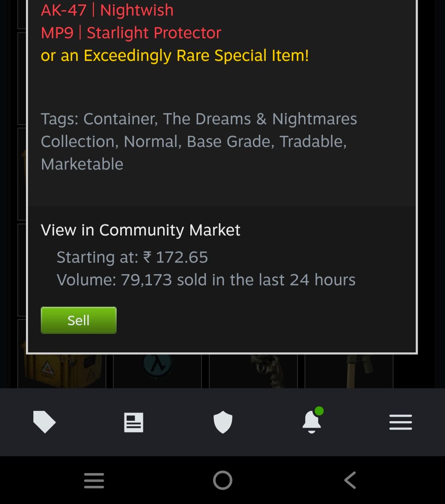This screenshot has width=445, height=504.
Task: Click the green Sell button
Action: click(78, 320)
